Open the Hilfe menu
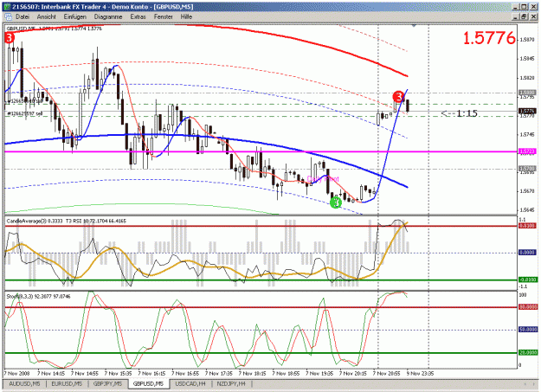 186,16
